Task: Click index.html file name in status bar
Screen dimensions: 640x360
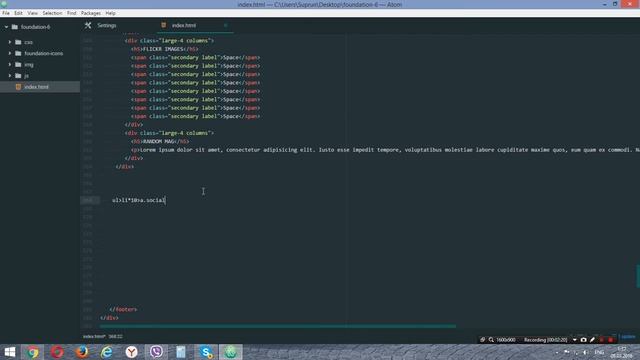Action: [94, 336]
